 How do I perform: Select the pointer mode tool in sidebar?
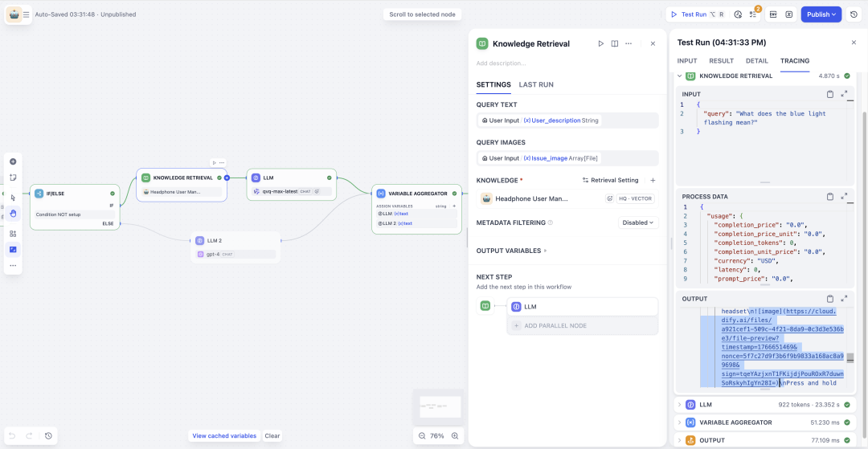pos(13,198)
